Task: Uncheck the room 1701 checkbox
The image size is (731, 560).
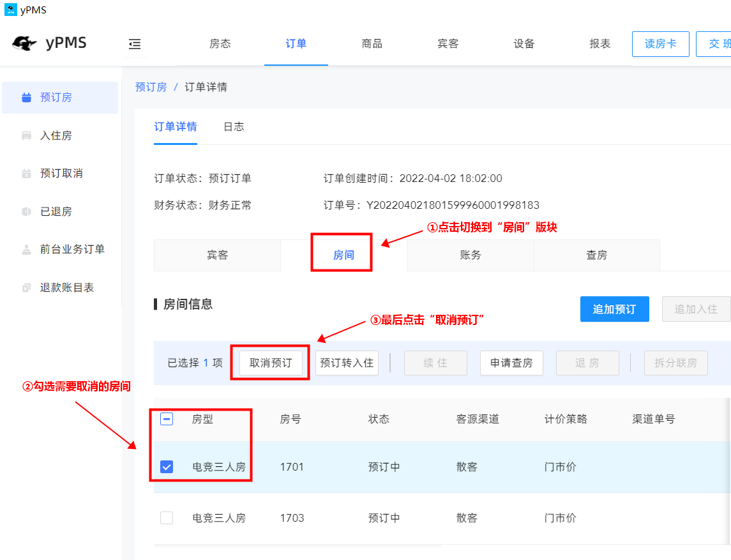Action: (167, 467)
